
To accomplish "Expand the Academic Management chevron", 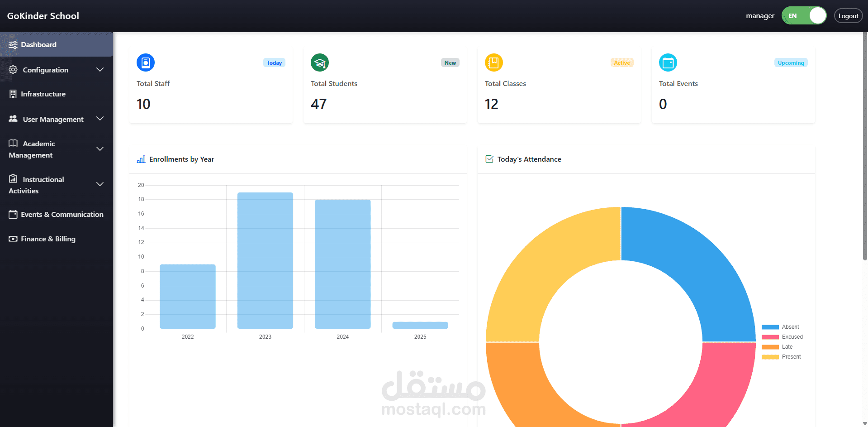I will click(x=100, y=149).
